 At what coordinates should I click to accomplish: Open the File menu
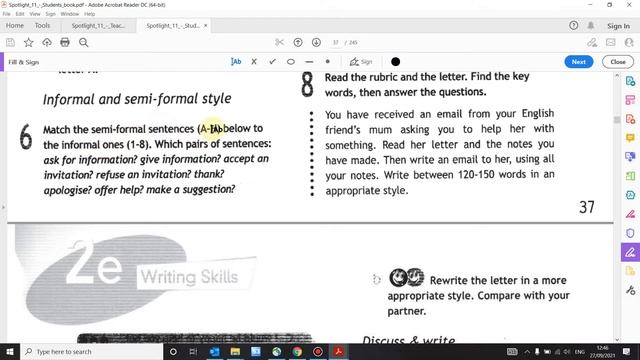coord(7,14)
